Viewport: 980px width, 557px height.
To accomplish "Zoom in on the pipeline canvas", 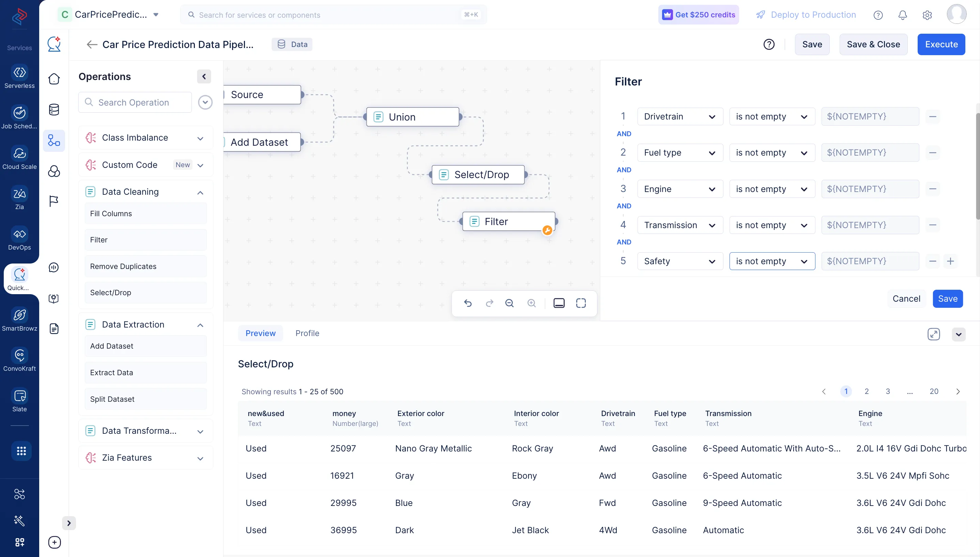I will (532, 303).
